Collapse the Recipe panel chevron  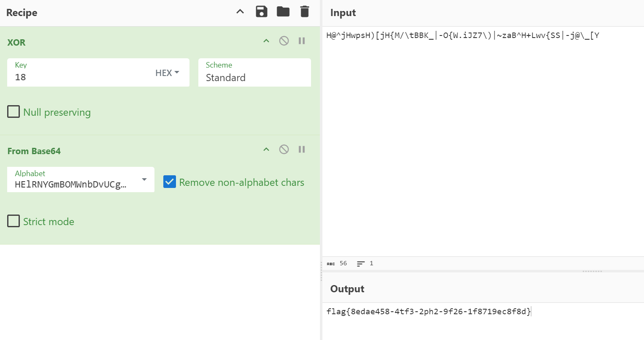click(x=240, y=12)
